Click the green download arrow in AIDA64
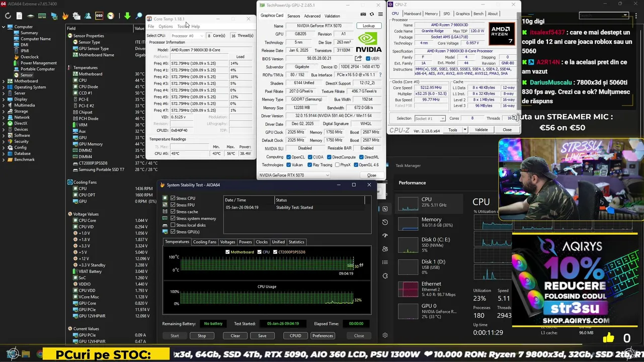644x362 pixels. coord(127,16)
